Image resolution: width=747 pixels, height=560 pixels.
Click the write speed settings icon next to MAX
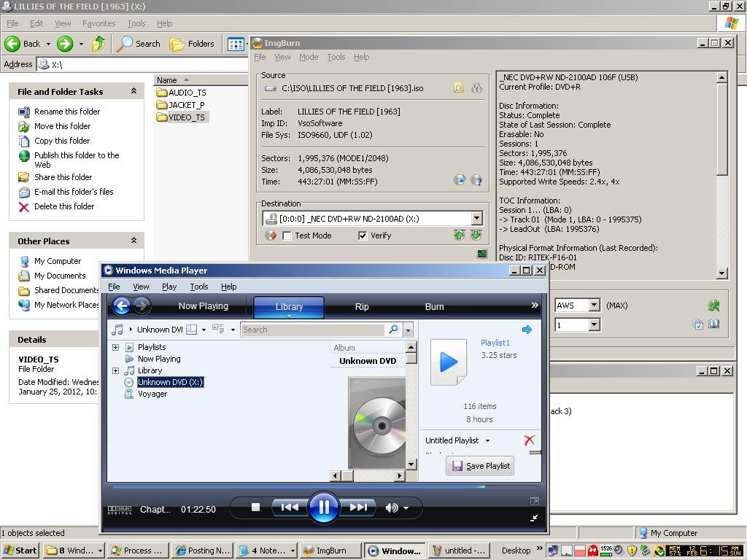click(x=713, y=306)
